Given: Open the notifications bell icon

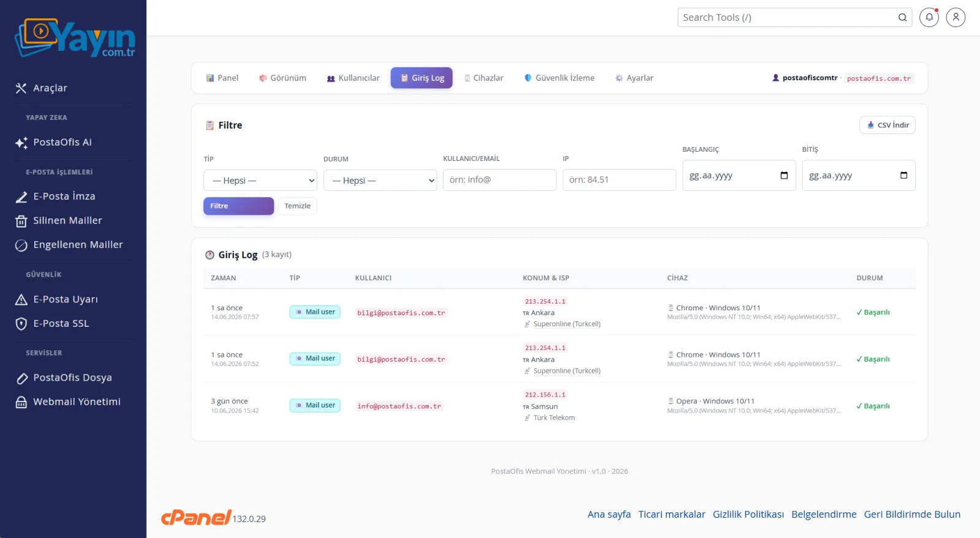Looking at the screenshot, I should tap(929, 17).
